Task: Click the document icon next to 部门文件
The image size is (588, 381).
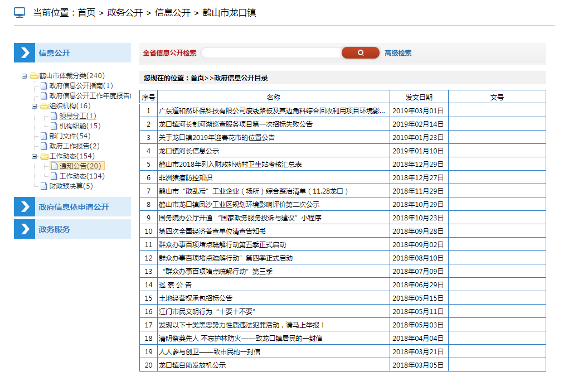Action: 44,136
